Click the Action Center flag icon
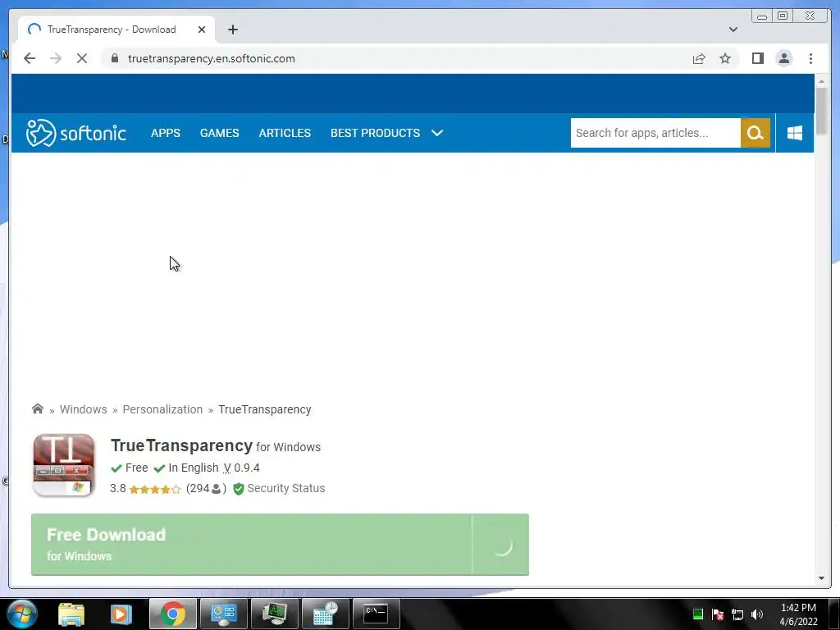The height and width of the screenshot is (630, 840). pyautogui.click(x=718, y=614)
